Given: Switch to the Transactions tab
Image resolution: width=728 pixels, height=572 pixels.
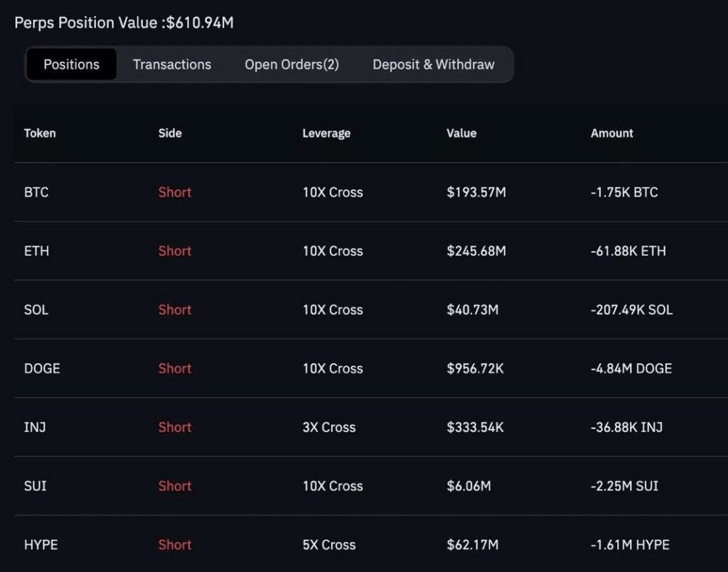Looking at the screenshot, I should (171, 64).
